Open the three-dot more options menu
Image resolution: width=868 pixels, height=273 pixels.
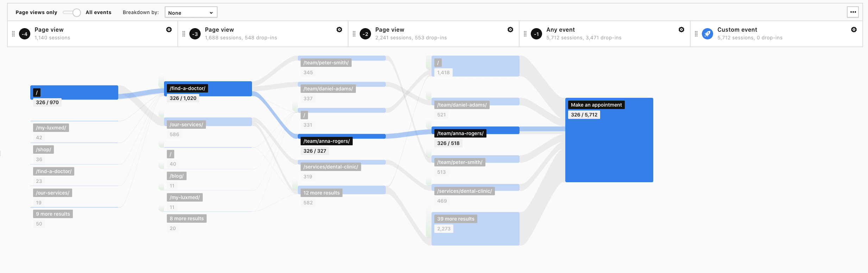(853, 12)
